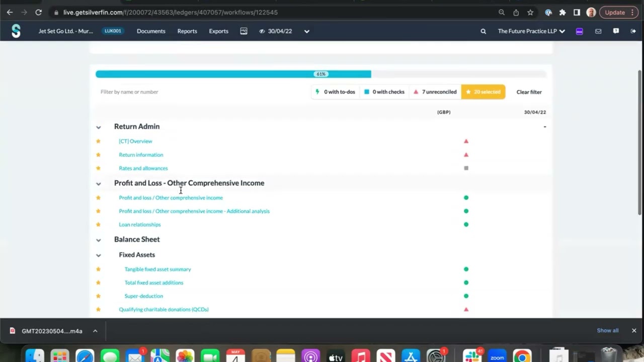The height and width of the screenshot is (362, 644).
Task: Expand the GMT20230504 download item menu
Action: click(95, 331)
